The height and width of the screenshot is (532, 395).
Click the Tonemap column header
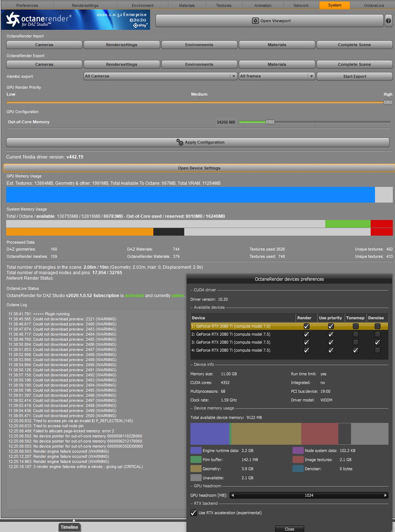[x=355, y=318]
